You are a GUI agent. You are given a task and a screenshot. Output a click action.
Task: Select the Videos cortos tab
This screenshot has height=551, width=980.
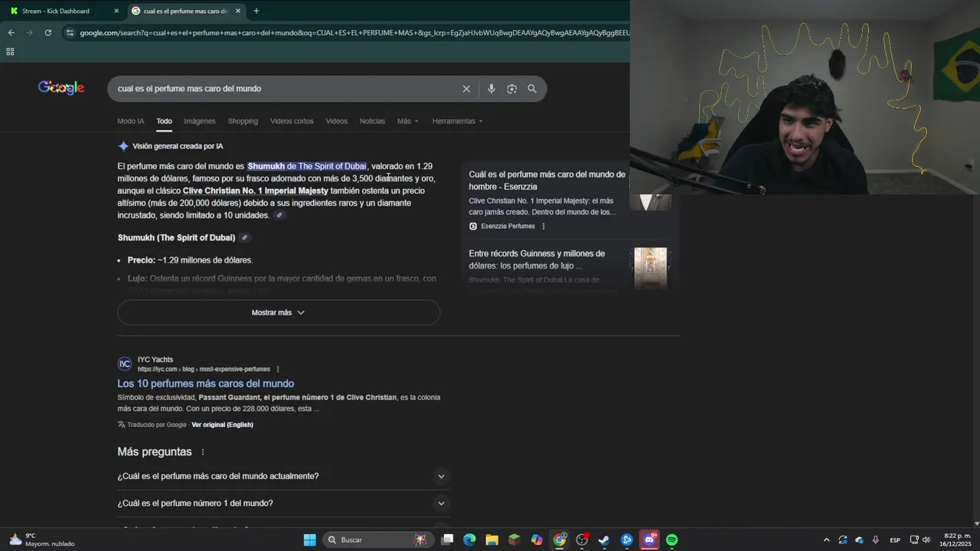click(x=292, y=121)
